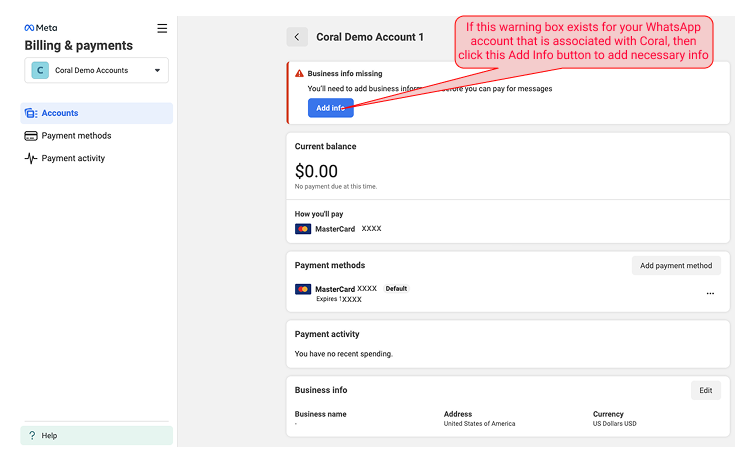Open the Help panel

(96, 436)
